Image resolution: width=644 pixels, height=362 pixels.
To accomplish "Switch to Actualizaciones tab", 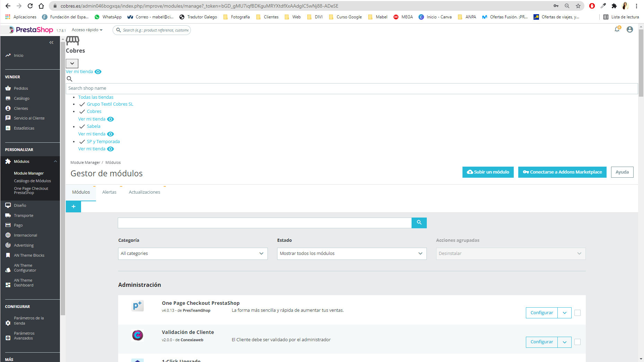I will [x=144, y=192].
